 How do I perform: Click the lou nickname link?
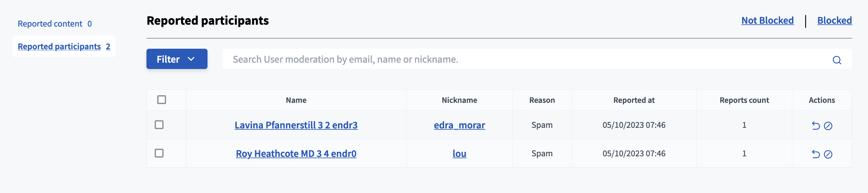(459, 153)
